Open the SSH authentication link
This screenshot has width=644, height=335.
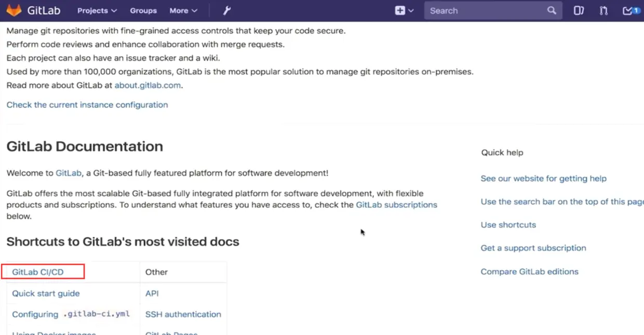pos(183,314)
